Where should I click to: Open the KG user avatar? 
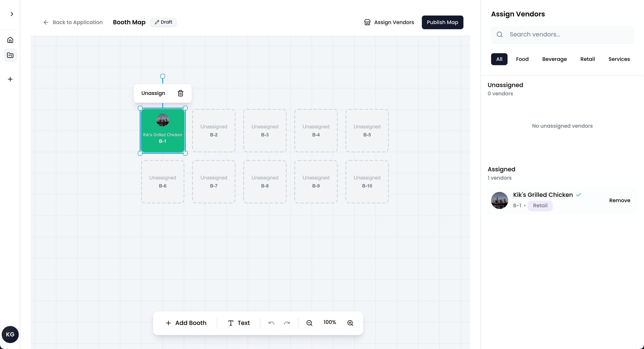[x=10, y=334]
